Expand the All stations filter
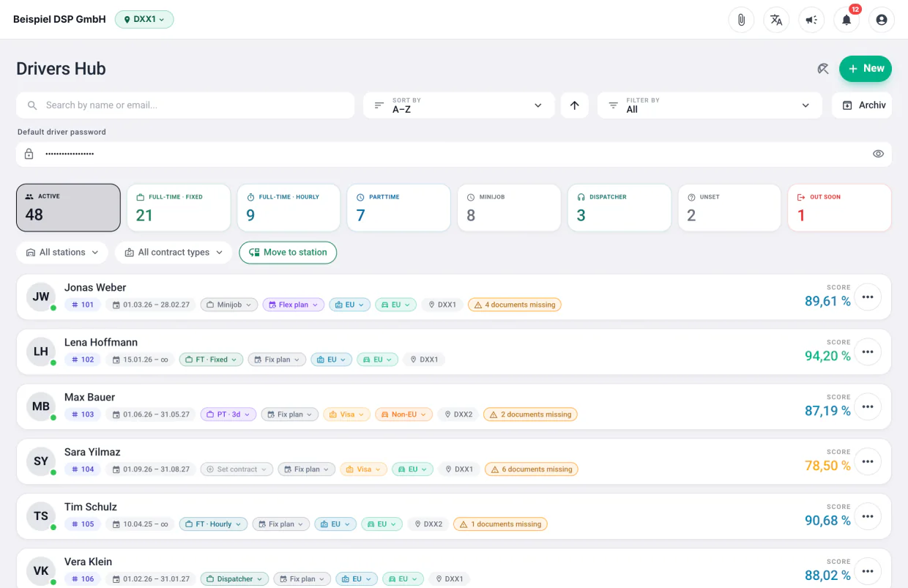Screen dimensions: 908x588 tap(62, 253)
